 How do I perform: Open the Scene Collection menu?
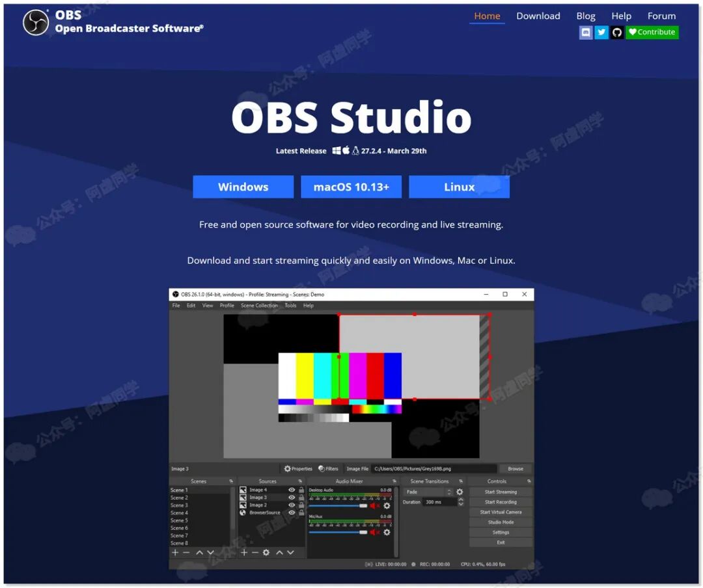coord(259,306)
